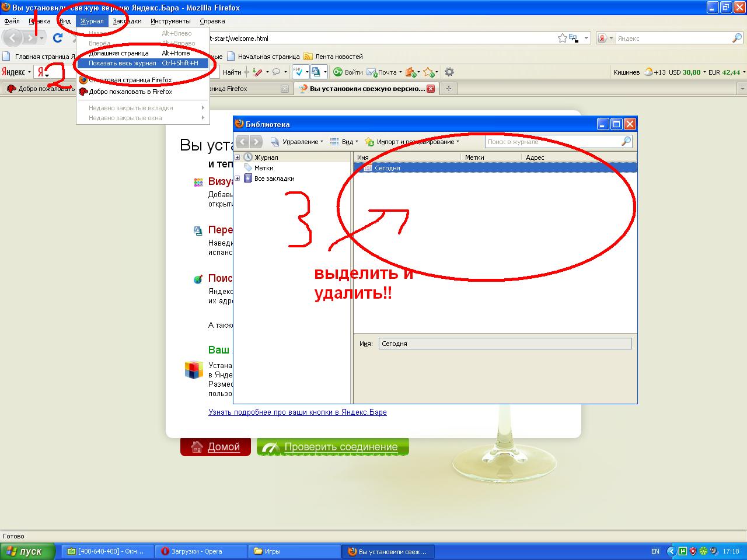Open the Игры folder from the taskbar

tap(294, 551)
